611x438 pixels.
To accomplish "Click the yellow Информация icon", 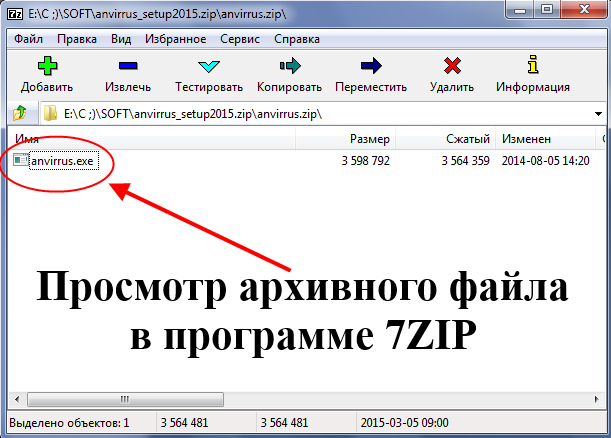I will coord(533,64).
